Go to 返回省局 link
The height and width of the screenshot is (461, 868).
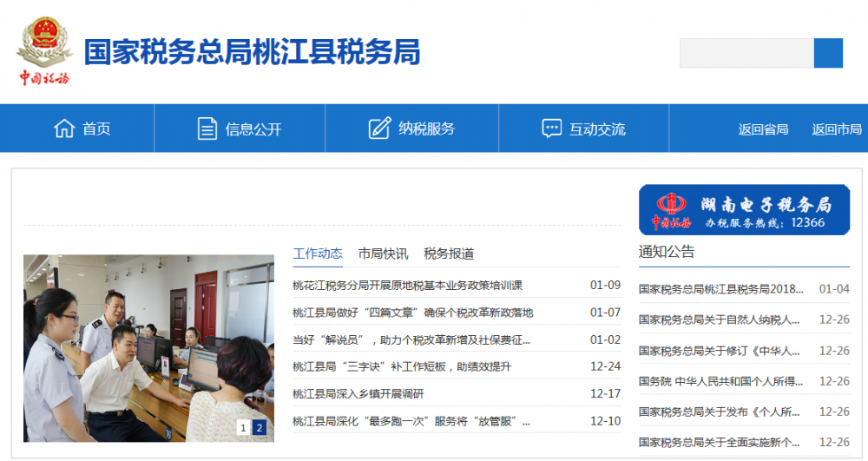click(763, 129)
